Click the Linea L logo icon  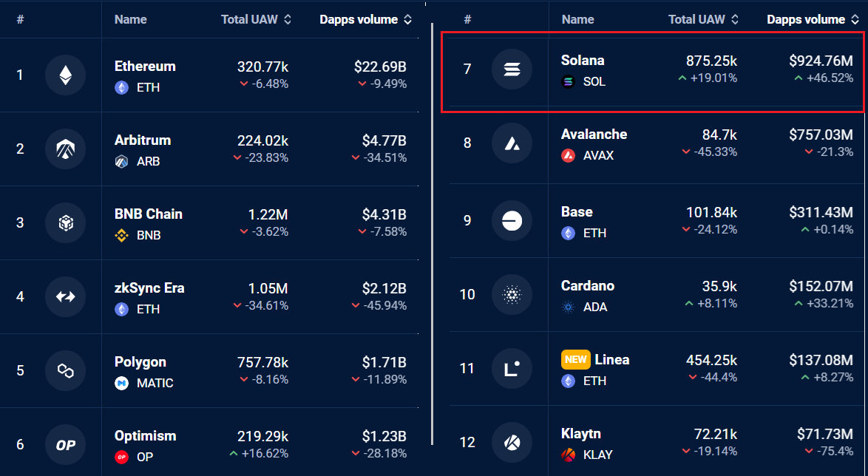512,369
